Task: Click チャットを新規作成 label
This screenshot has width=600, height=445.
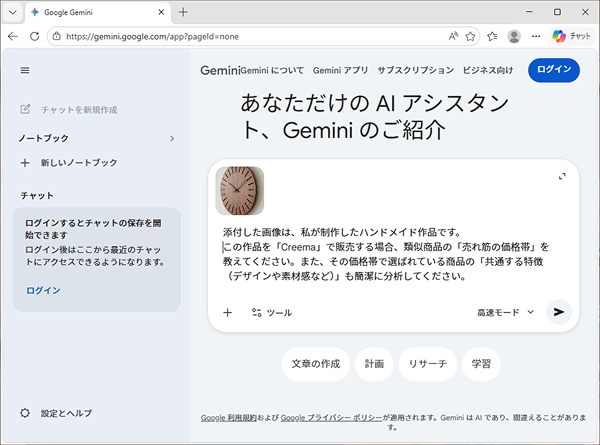Action: [x=79, y=110]
